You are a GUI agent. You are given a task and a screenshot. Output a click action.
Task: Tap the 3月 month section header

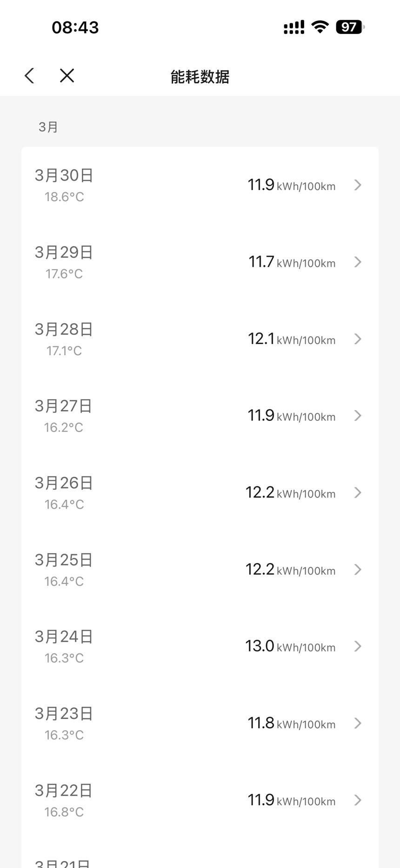tap(48, 127)
